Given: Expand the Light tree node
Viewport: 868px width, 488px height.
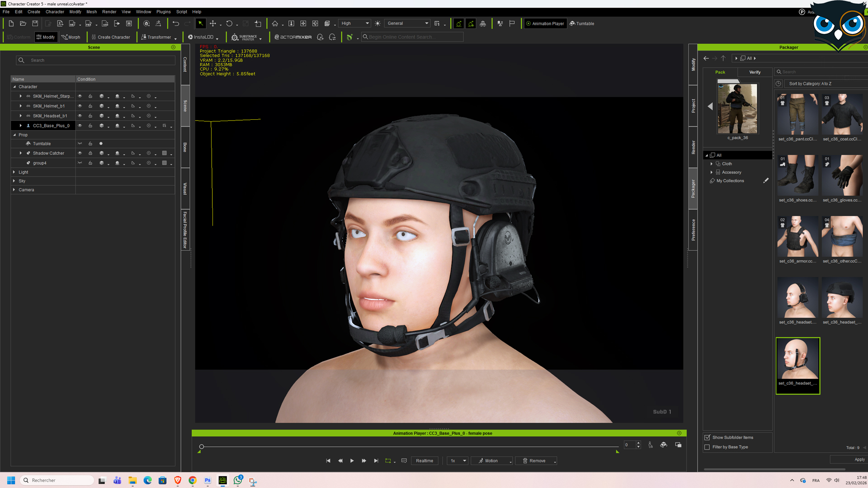Looking at the screenshot, I should [14, 172].
